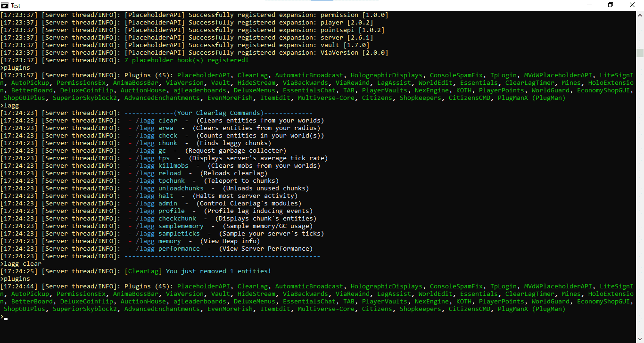Minimize the Test console window
The width and height of the screenshot is (644, 343).
(x=589, y=5)
